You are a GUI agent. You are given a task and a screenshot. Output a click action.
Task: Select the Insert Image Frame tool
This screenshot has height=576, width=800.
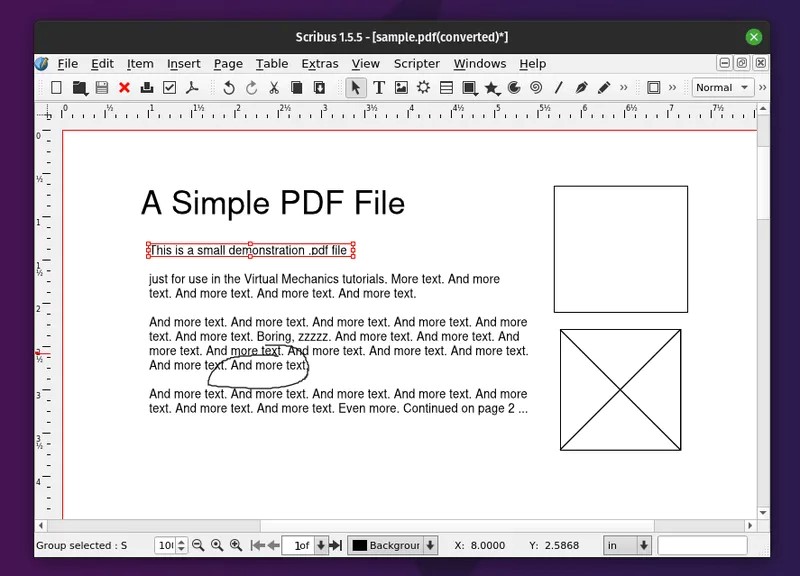tap(403, 88)
